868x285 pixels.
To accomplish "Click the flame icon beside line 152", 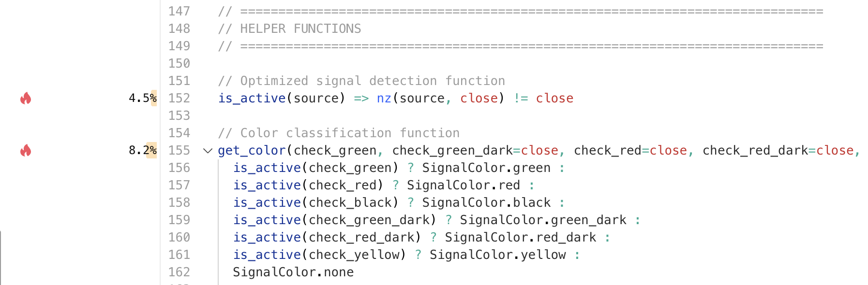I will click(26, 99).
